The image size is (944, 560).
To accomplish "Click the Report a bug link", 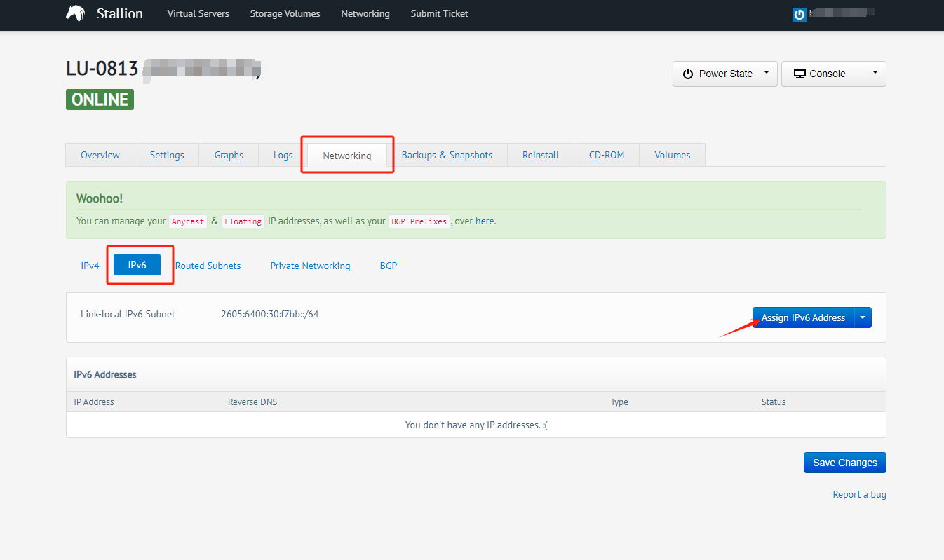I will click(859, 494).
